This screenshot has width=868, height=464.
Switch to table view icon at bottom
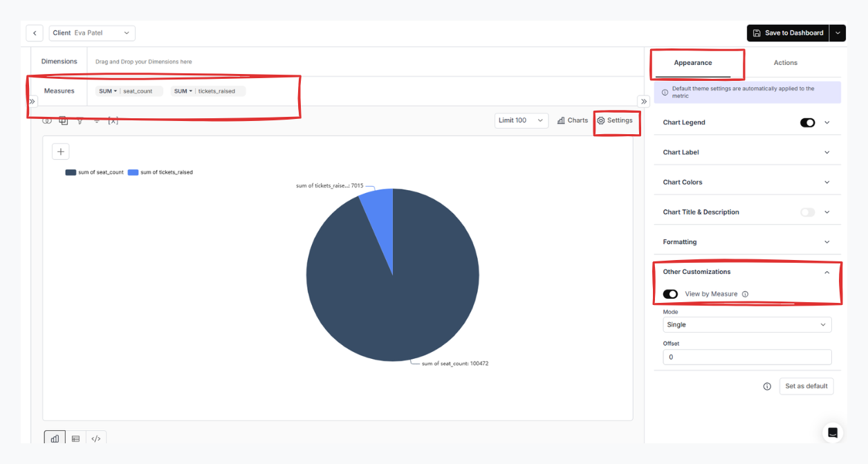click(76, 438)
